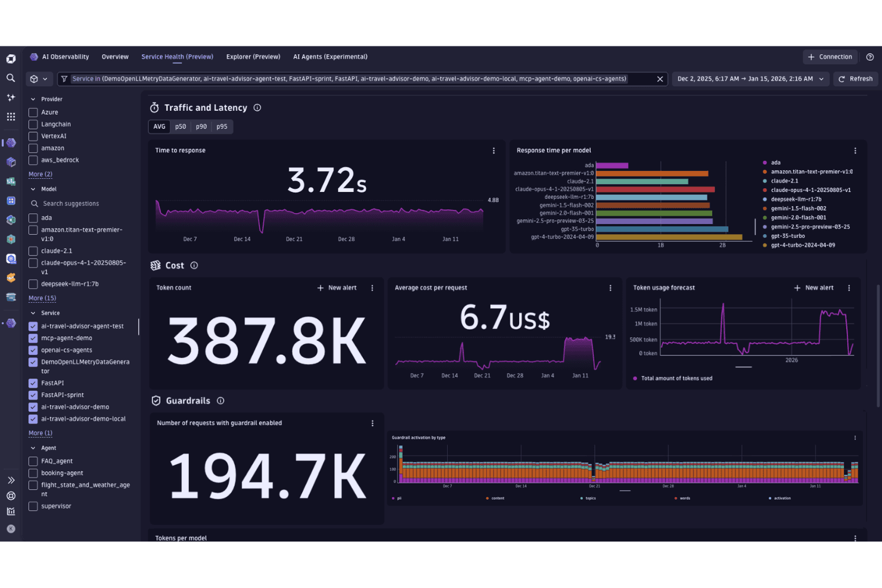Screen dimensions: 882x588
Task: Open Average cost per request options menu
Action: pyautogui.click(x=610, y=288)
